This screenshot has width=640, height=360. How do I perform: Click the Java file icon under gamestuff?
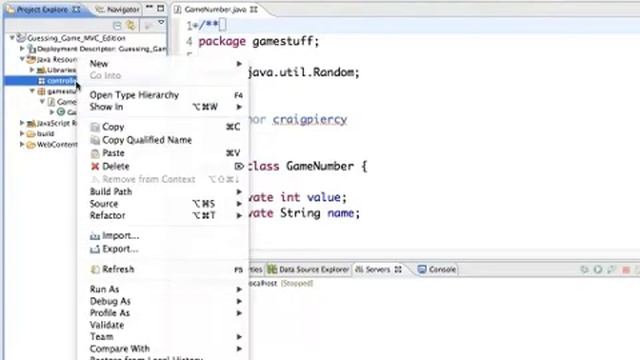point(51,102)
